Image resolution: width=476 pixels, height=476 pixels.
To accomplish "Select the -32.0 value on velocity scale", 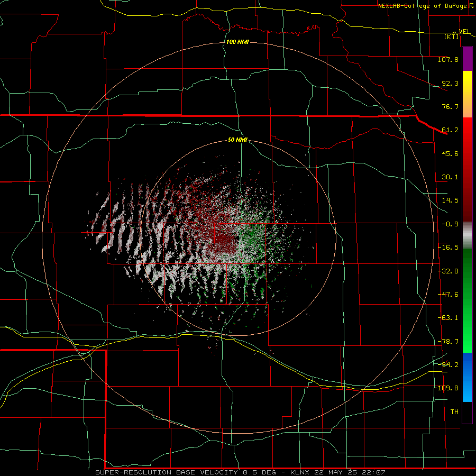I will (x=448, y=271).
